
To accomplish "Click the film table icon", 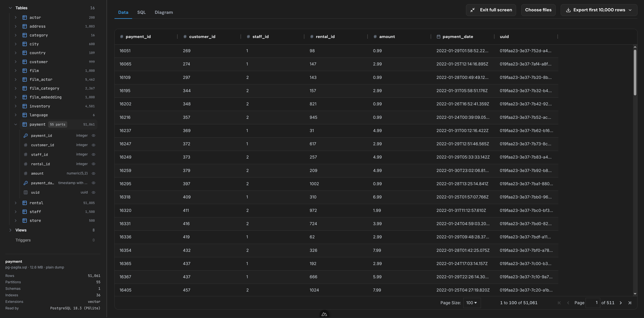I will 25,71.
